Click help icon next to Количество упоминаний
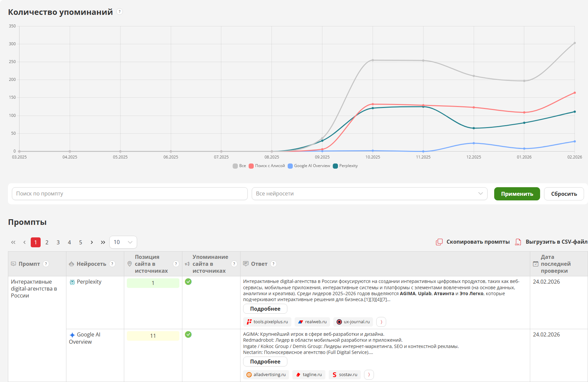The height and width of the screenshot is (382, 588). click(x=120, y=12)
